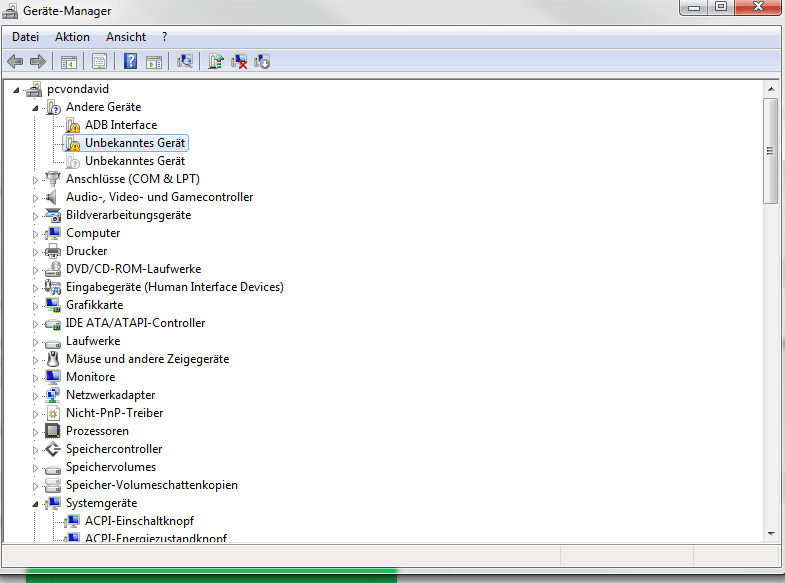Image resolution: width=785 pixels, height=583 pixels.
Task: Select the ACPI-Einschaltknopf entry
Action: [139, 521]
